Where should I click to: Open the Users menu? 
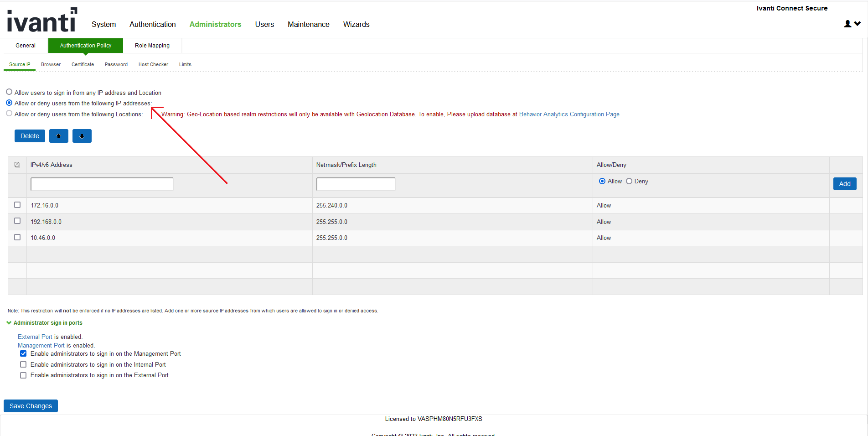click(264, 24)
